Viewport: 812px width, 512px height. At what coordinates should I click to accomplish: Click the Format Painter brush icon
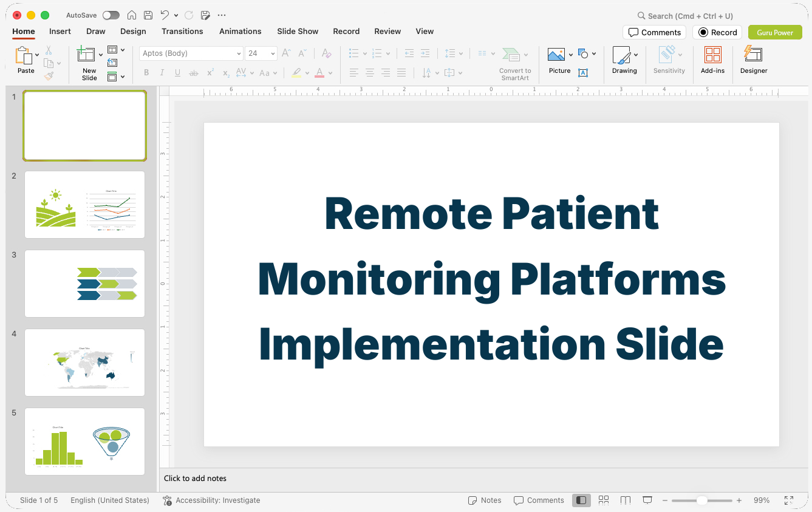[49, 76]
